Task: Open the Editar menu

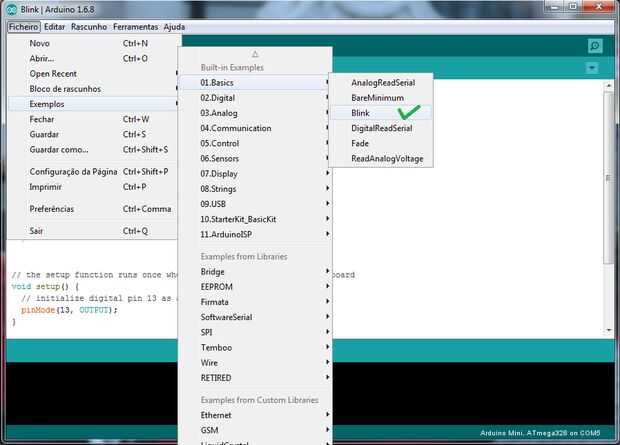Action: (x=54, y=27)
